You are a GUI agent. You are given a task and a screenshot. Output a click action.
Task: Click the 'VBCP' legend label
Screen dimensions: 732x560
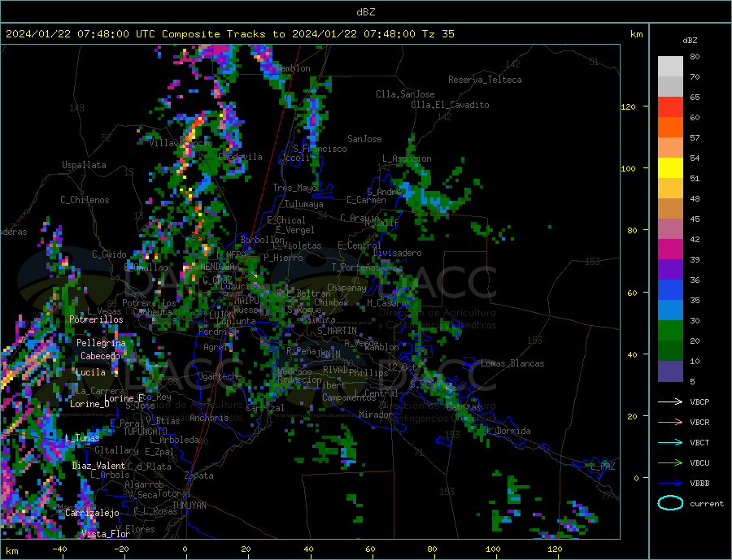tap(699, 402)
